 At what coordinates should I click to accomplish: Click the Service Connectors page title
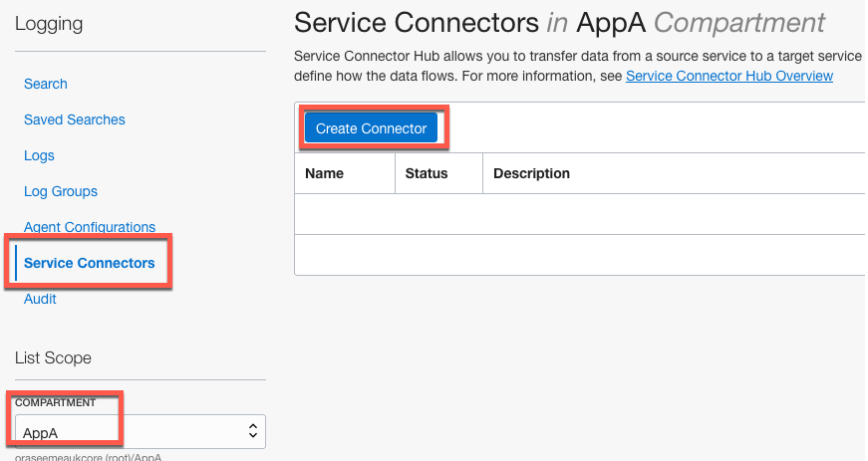coord(560,22)
